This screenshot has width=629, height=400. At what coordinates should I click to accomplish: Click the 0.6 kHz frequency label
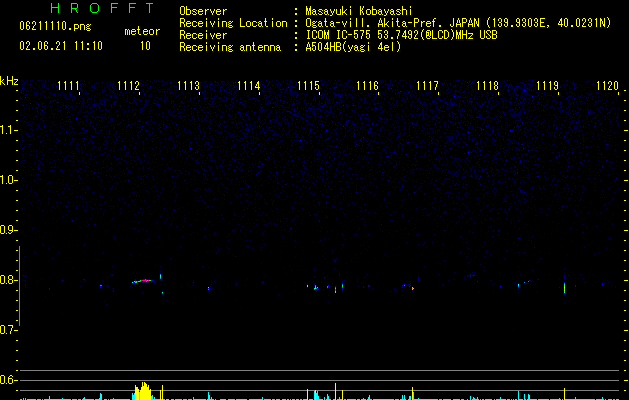click(8, 380)
